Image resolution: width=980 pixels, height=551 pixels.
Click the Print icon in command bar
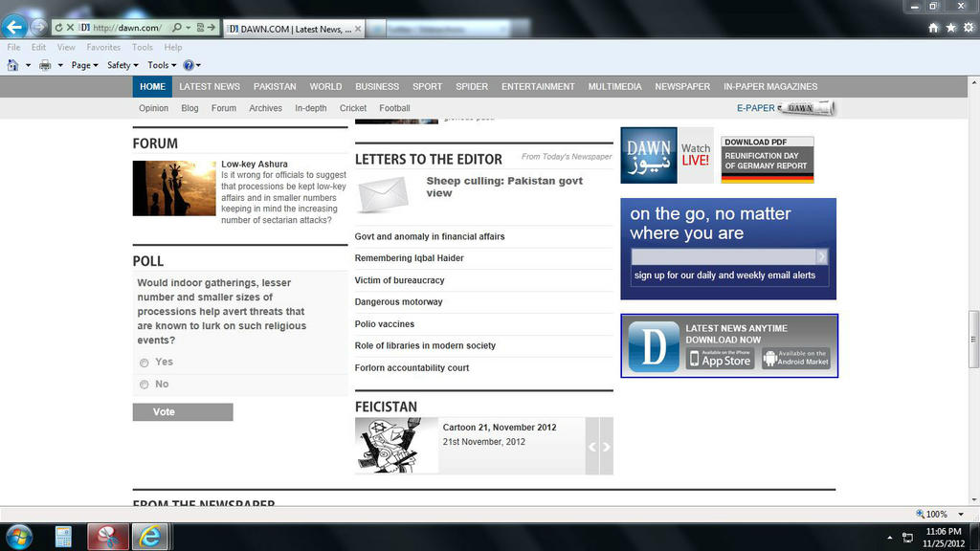pyautogui.click(x=45, y=65)
